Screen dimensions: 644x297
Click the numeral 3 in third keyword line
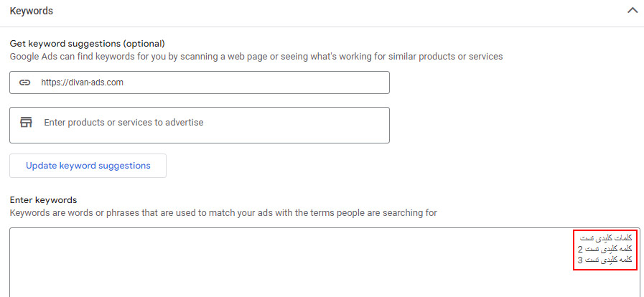(x=580, y=260)
